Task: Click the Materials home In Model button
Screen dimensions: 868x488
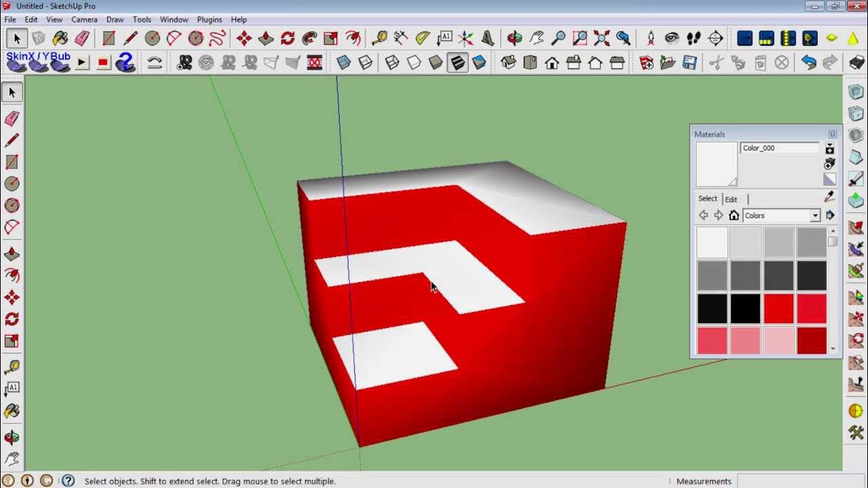Action: [734, 216]
